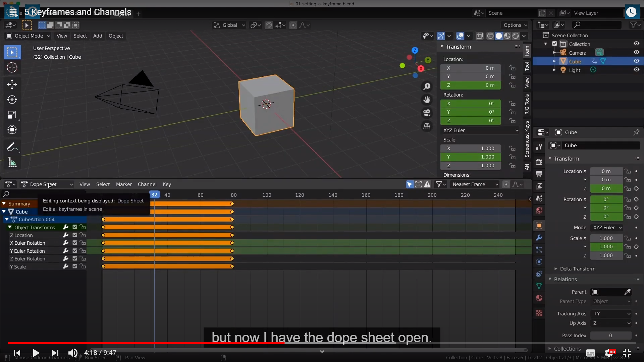The height and width of the screenshot is (362, 644).
Task: Open the Modifier properties wrench tab
Action: [539, 238]
